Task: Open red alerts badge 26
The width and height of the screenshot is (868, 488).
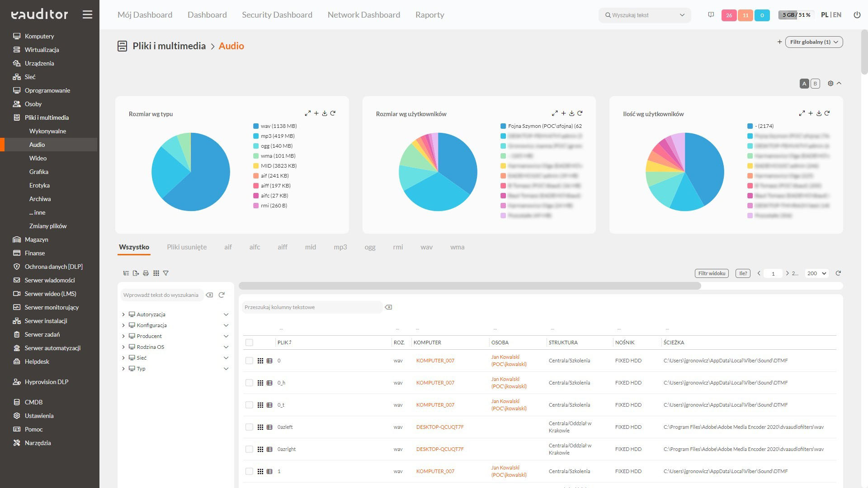Action: [729, 15]
